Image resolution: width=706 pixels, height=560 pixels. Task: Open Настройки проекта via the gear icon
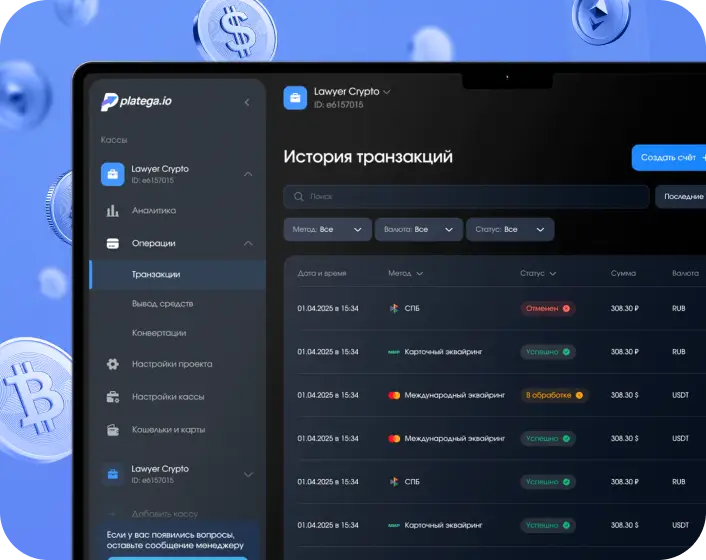tap(113, 364)
